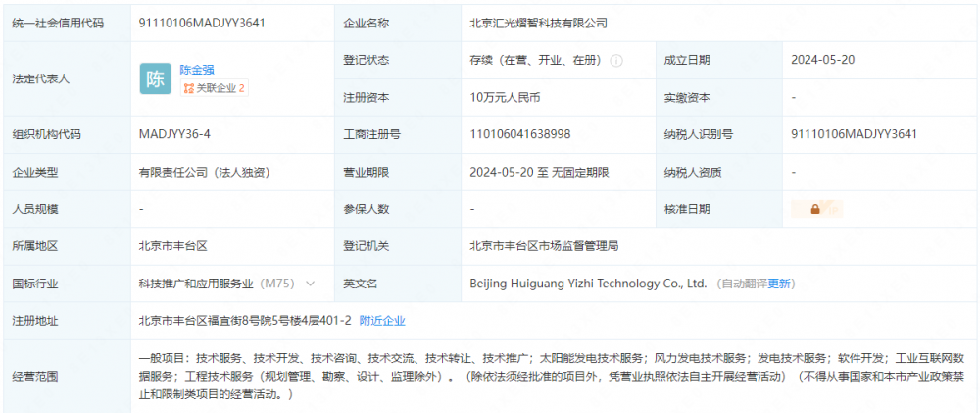Click English name Beijing Huiguang Yizhi Technology
This screenshot has width=980, height=413.
coord(588,284)
